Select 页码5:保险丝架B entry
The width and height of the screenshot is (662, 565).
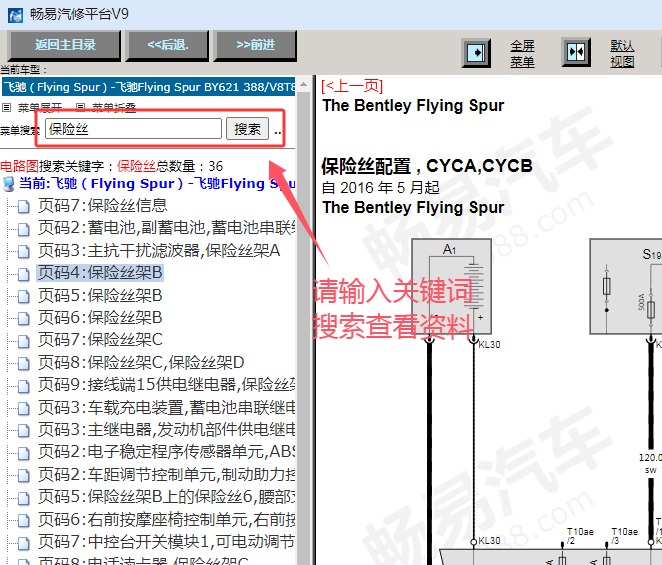tap(100, 295)
